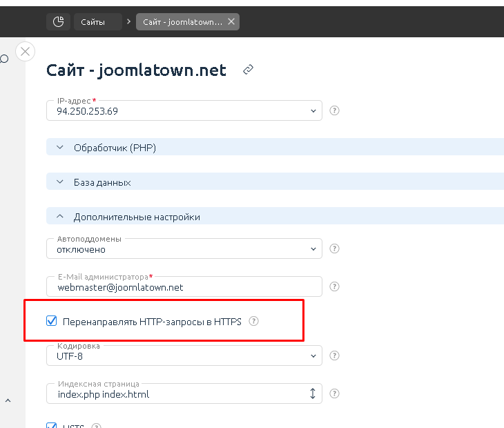
Task: Toggle the HSTS checkbox
Action: [x=51, y=425]
